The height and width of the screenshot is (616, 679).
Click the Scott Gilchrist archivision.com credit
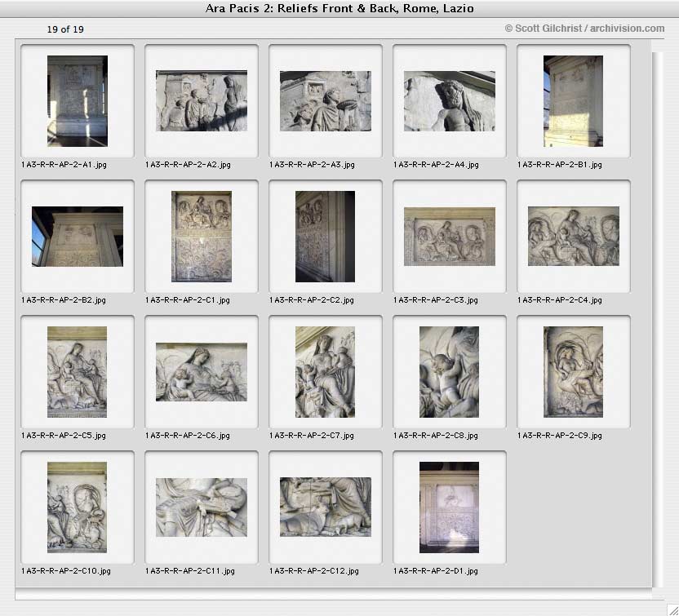[x=584, y=29]
